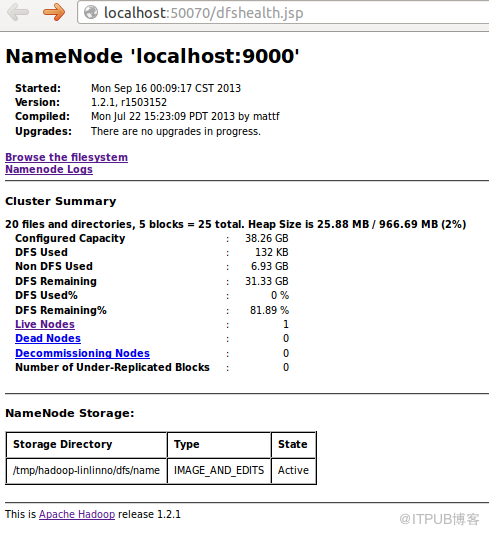The height and width of the screenshot is (534, 489).
Task: Click the Cluster Summary heading
Action: point(61,201)
